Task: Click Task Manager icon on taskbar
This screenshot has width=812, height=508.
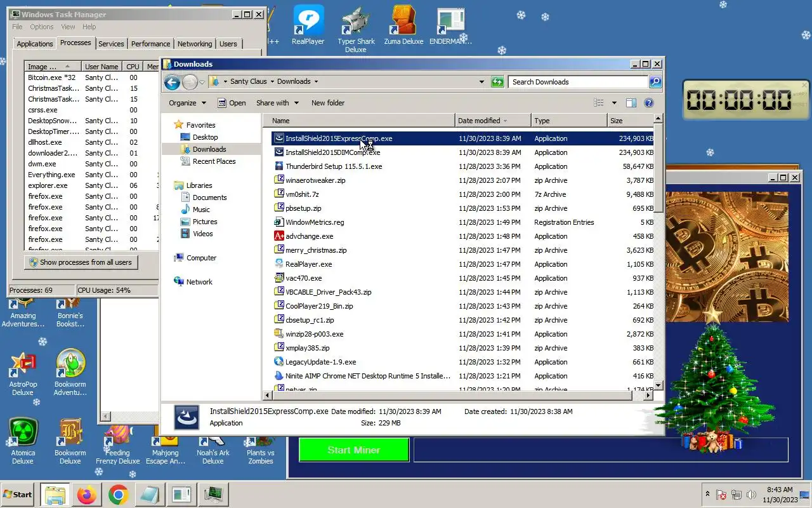Action: pyautogui.click(x=213, y=495)
